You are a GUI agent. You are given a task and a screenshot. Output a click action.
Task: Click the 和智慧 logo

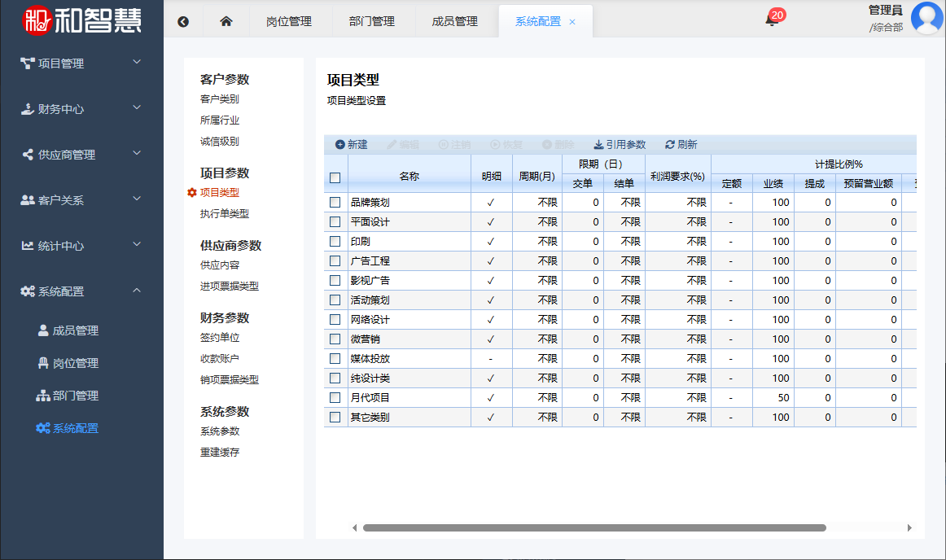[81, 20]
